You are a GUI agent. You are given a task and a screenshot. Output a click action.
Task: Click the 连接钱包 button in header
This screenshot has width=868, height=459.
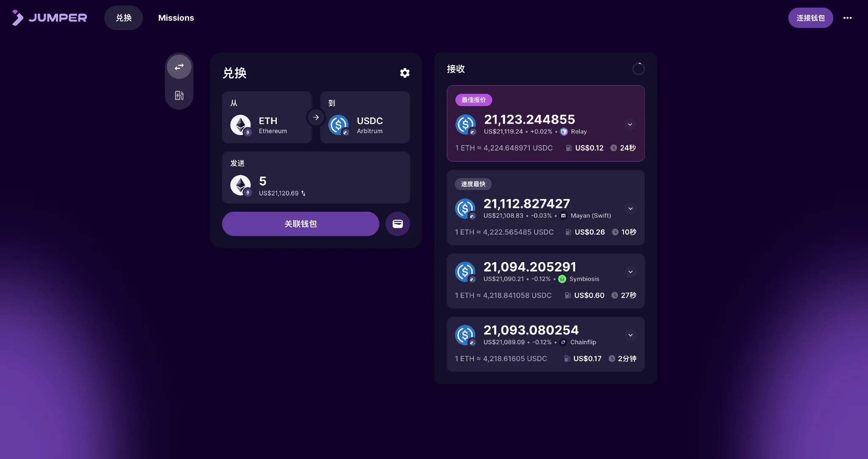[810, 18]
